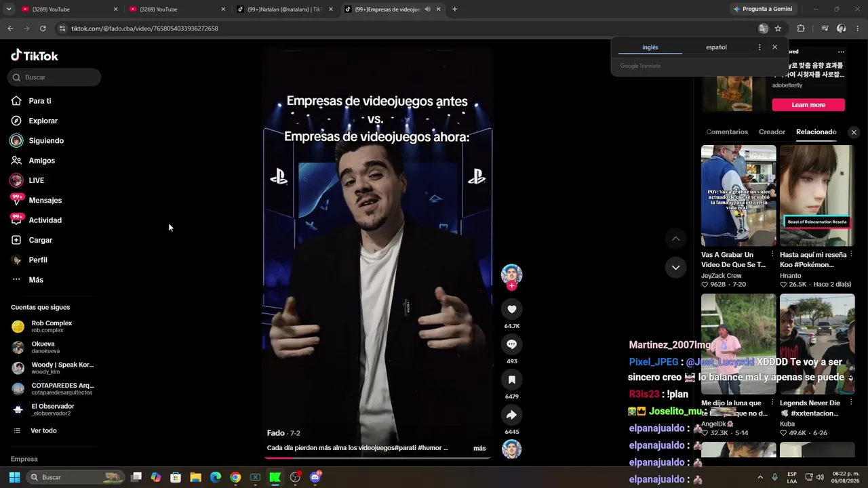Go to the previous video arrow

[x=675, y=239]
